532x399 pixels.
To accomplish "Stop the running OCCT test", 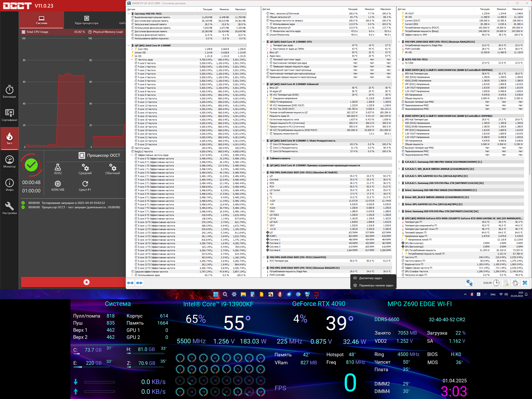I will [x=86, y=282].
